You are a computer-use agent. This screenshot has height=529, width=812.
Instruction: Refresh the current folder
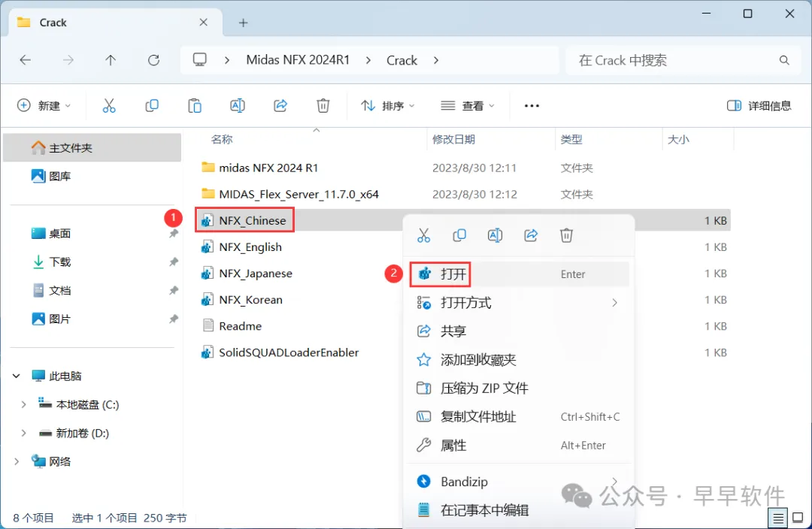pyautogui.click(x=154, y=60)
